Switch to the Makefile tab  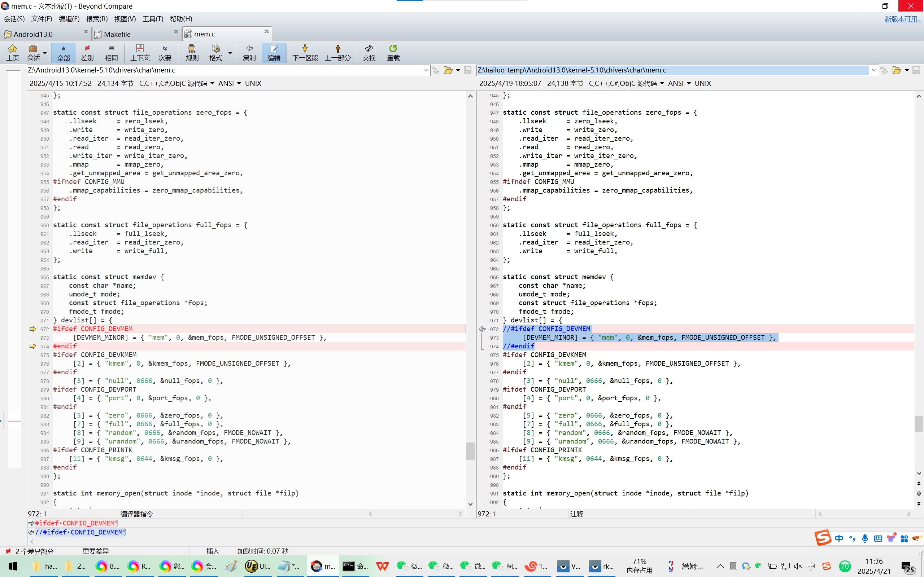(117, 34)
